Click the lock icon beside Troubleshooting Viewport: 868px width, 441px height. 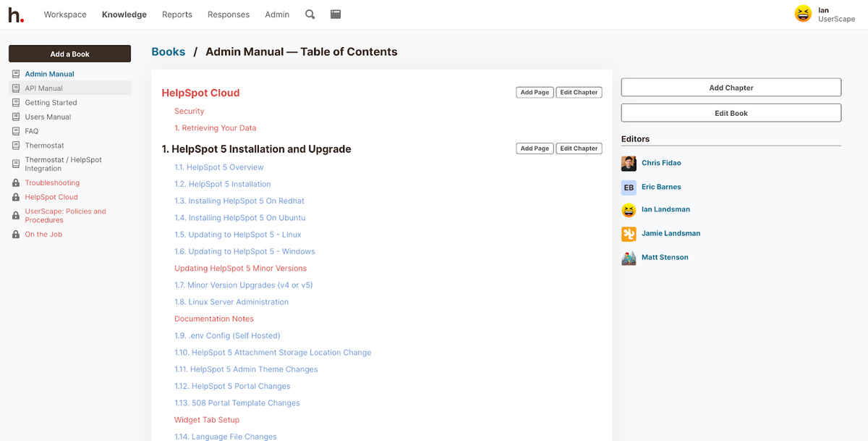16,183
